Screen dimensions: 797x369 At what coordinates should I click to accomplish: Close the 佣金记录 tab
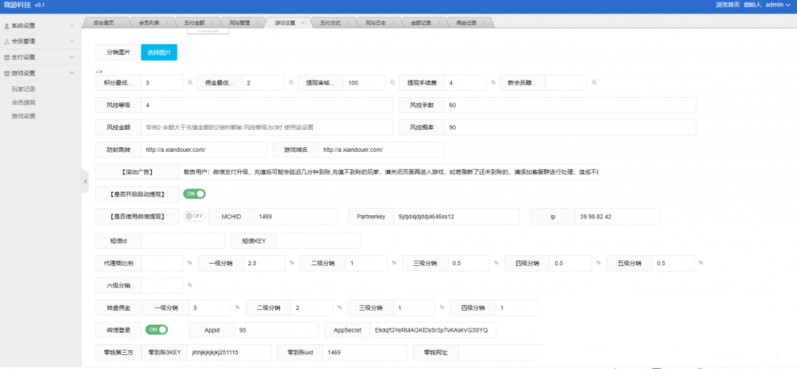484,23
